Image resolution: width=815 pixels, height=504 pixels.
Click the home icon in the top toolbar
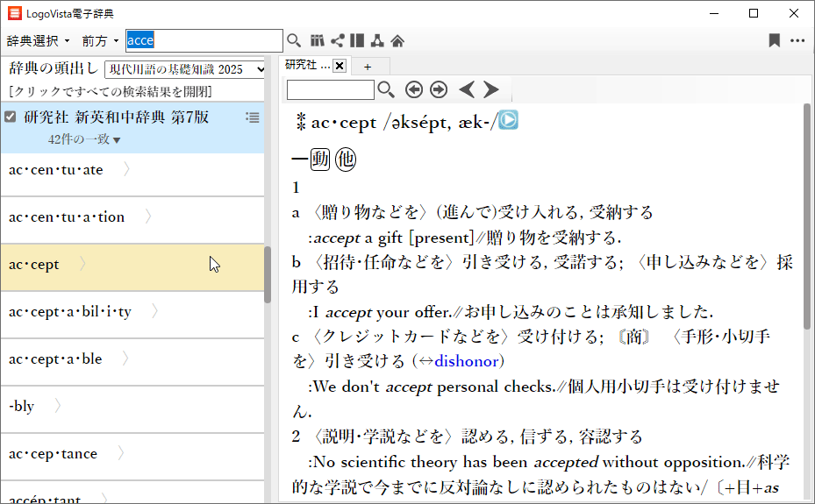[397, 41]
